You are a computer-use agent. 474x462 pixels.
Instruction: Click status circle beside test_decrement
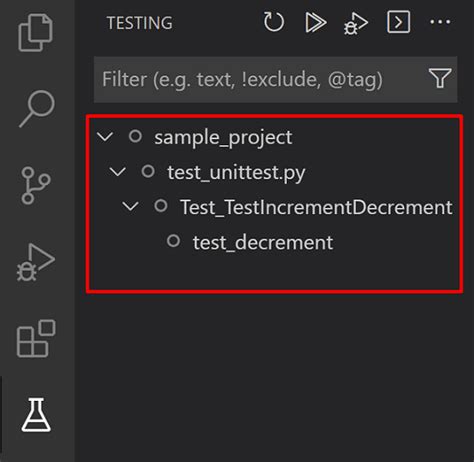[x=173, y=241]
